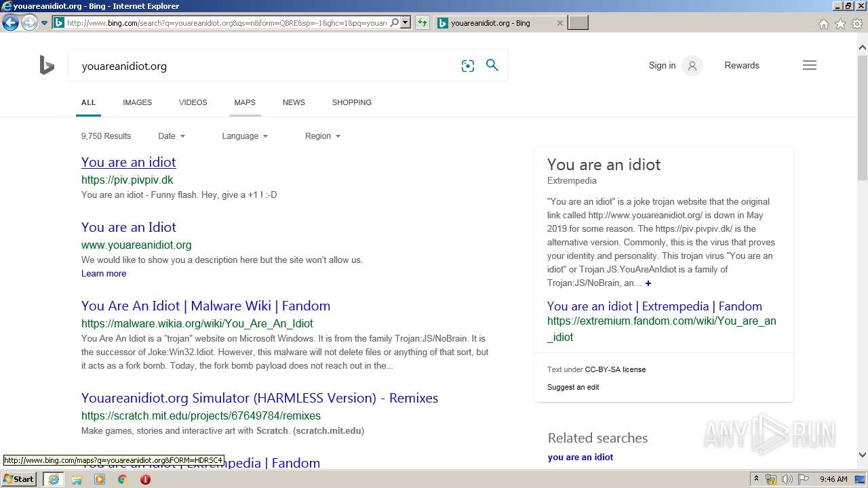Click the browser address bar URL
Viewport: 868px width, 488px height.
coord(227,23)
